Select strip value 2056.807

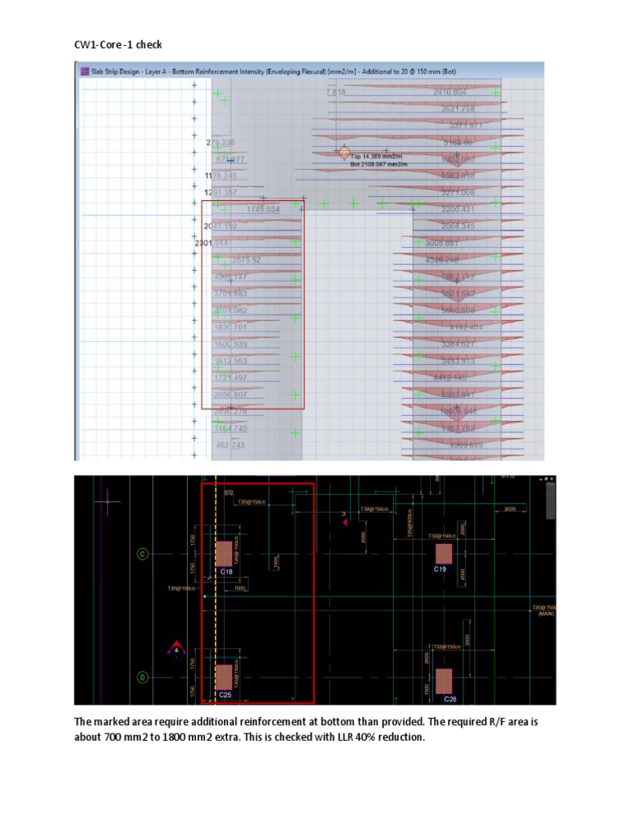pyautogui.click(x=231, y=395)
